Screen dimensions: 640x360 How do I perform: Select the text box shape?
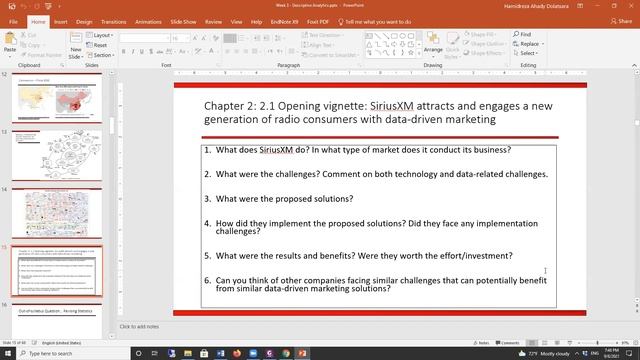click(369, 36)
